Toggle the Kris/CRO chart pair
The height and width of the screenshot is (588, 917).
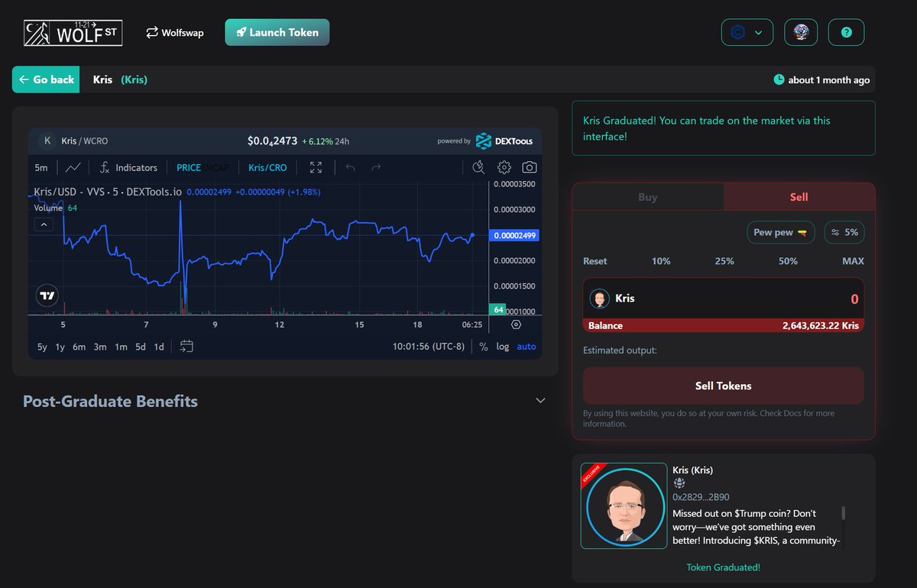tap(267, 167)
